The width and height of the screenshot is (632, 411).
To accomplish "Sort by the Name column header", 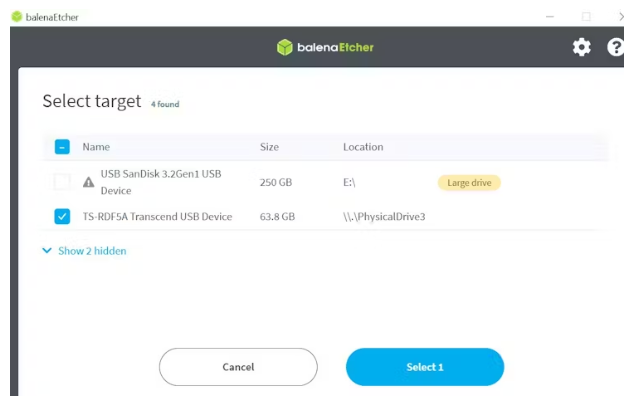I will pyautogui.click(x=96, y=147).
